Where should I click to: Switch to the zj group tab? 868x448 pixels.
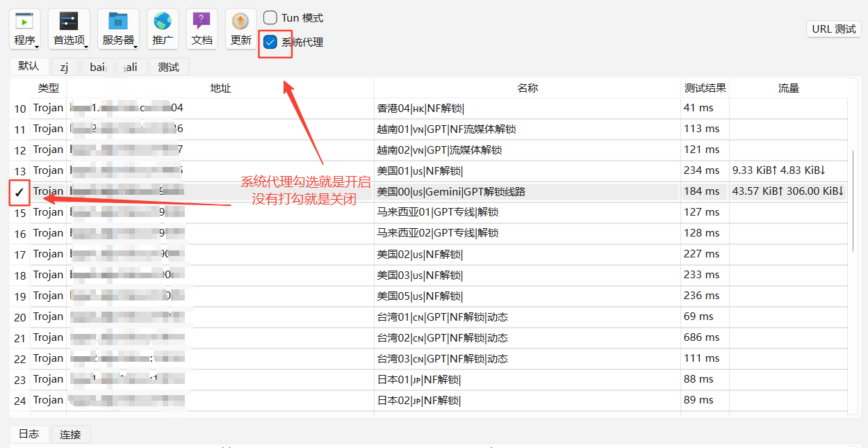[64, 67]
